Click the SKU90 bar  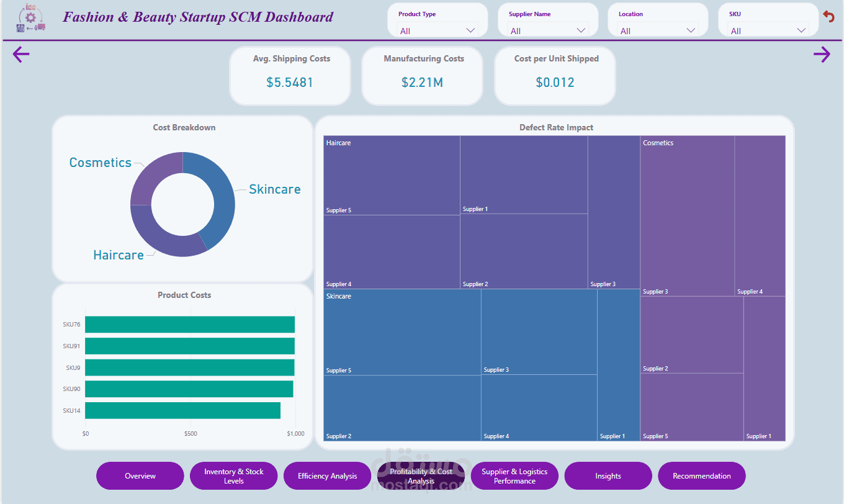(x=189, y=389)
